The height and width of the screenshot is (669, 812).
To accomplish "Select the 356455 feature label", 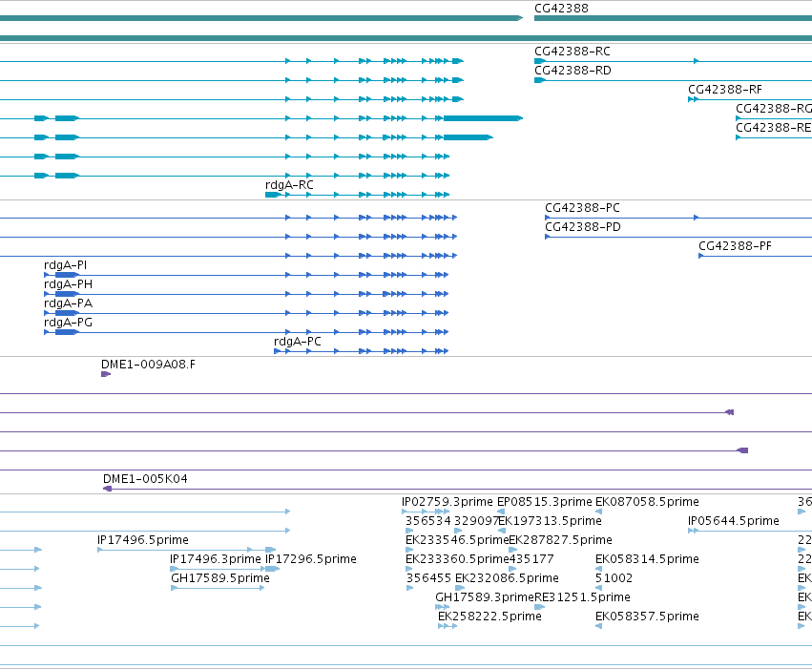I will click(428, 578).
